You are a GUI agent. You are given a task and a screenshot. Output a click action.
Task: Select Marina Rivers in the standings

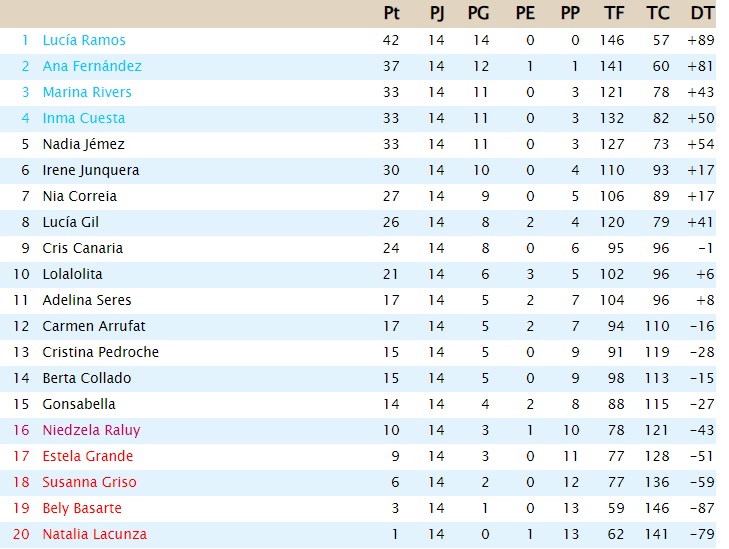tap(87, 92)
